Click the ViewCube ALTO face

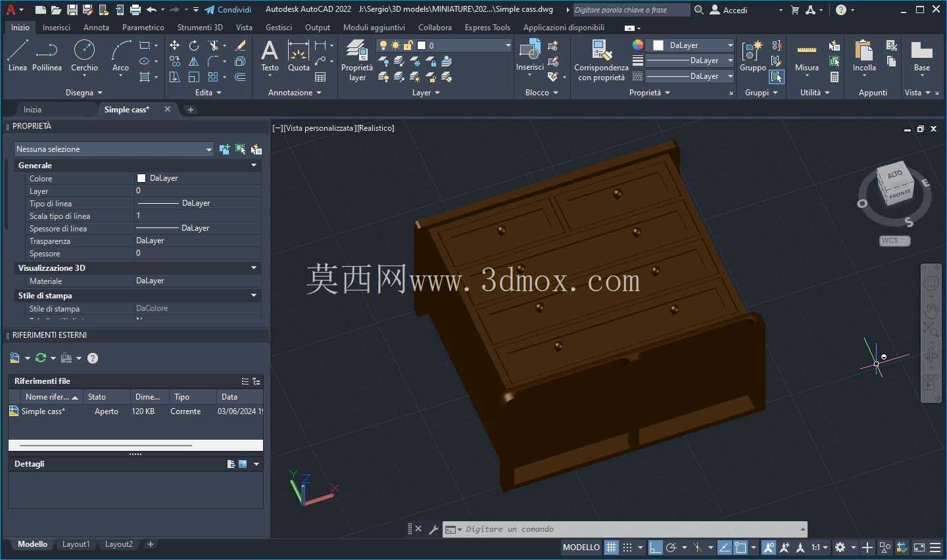click(x=894, y=174)
